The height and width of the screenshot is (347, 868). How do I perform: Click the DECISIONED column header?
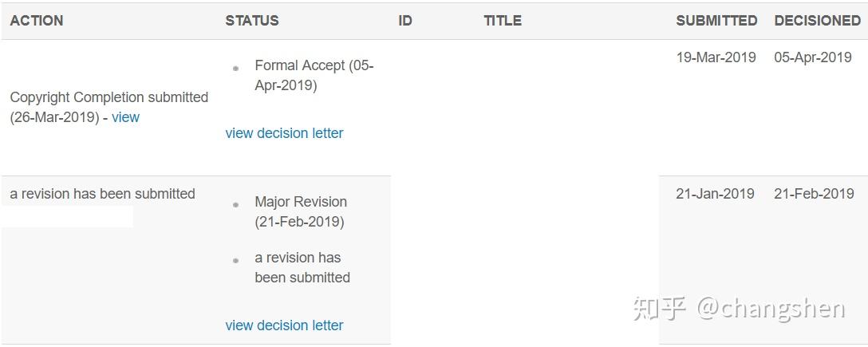pyautogui.click(x=817, y=21)
